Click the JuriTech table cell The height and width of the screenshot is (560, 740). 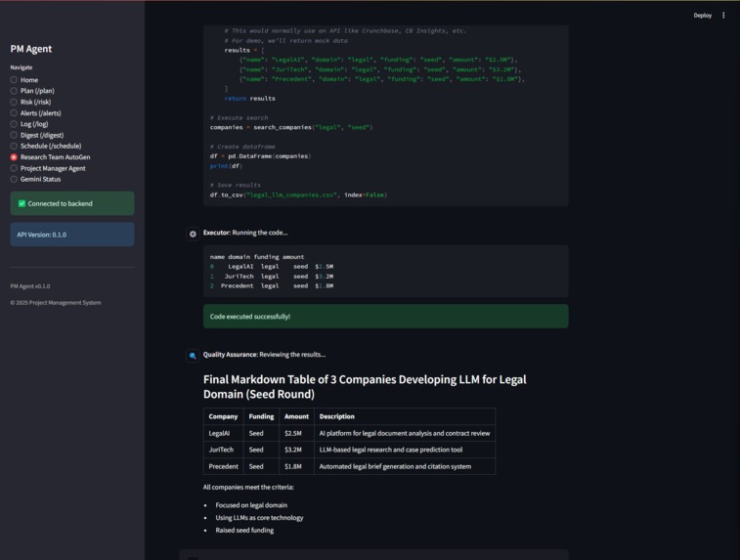223,450
